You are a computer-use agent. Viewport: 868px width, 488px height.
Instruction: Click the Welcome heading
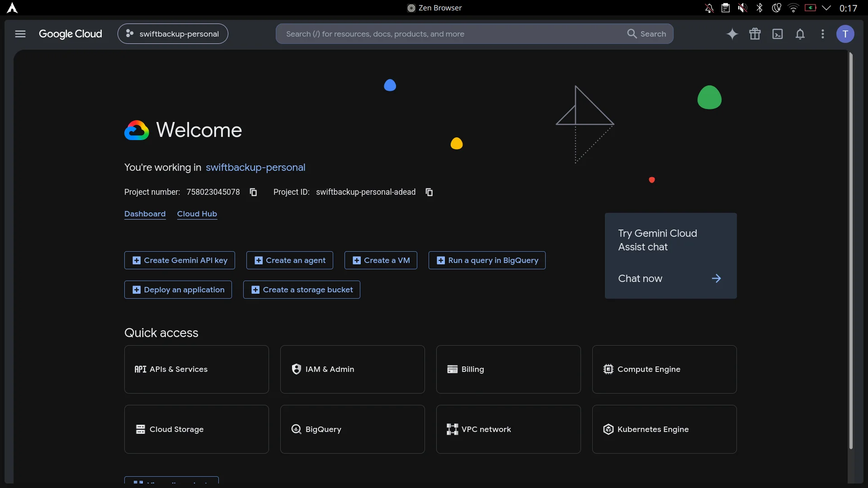click(199, 130)
